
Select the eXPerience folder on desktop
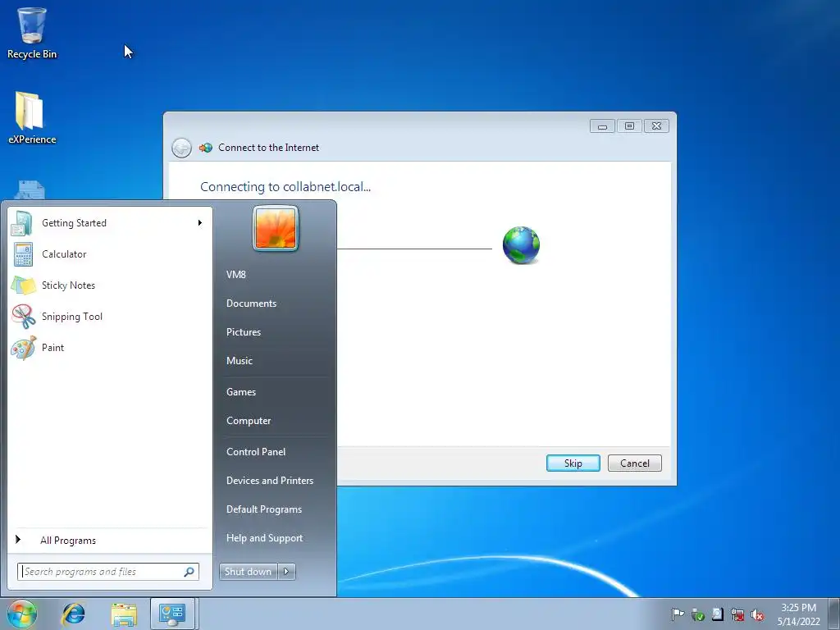click(32, 118)
